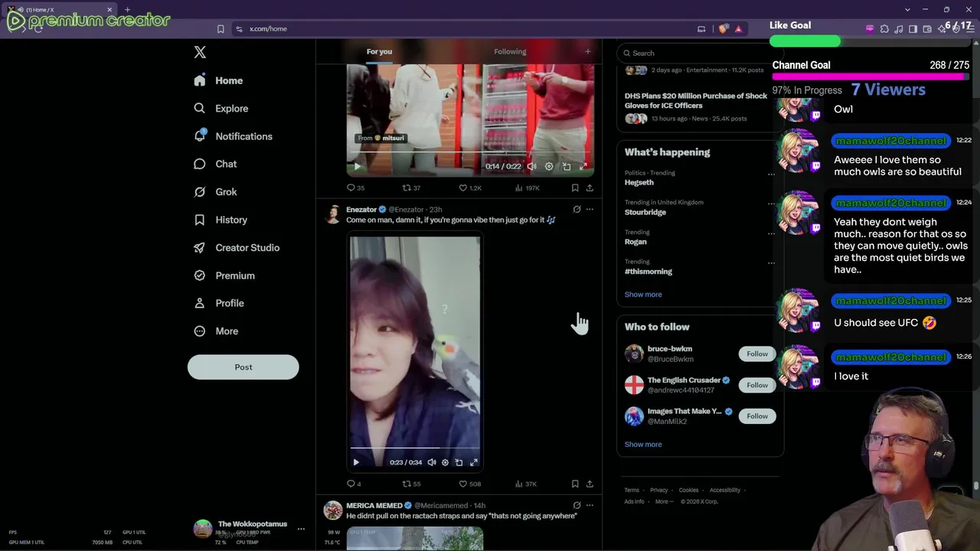Bookmark the post with 197K views
The width and height of the screenshot is (980, 551).
point(575,187)
